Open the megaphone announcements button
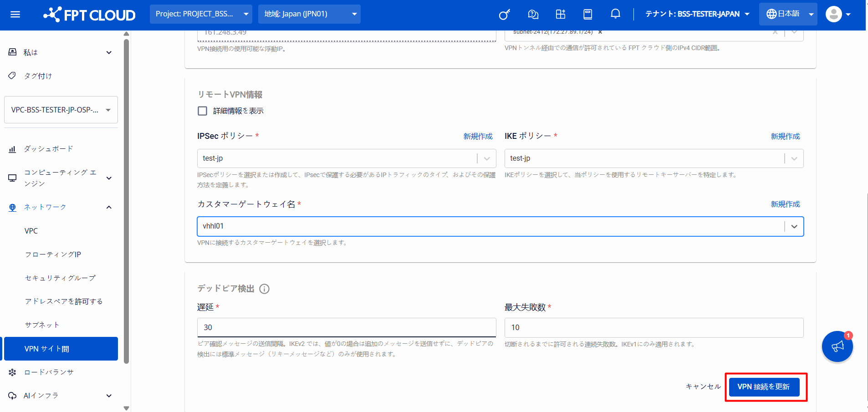This screenshot has width=868, height=412. click(837, 346)
